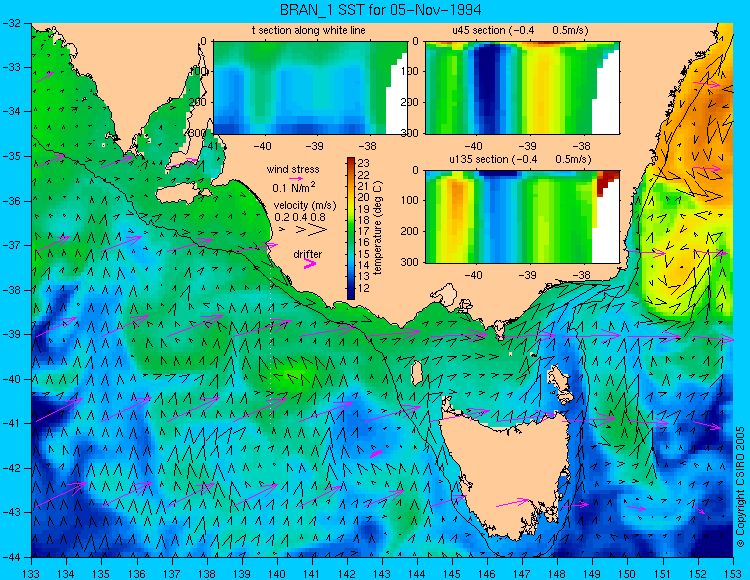Click the -40 label under u135 section inset

point(473,275)
